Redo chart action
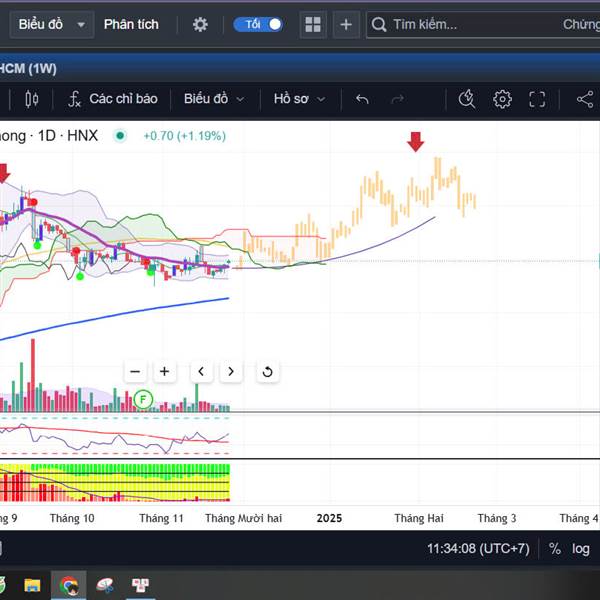Image resolution: width=600 pixels, height=600 pixels. (x=398, y=99)
